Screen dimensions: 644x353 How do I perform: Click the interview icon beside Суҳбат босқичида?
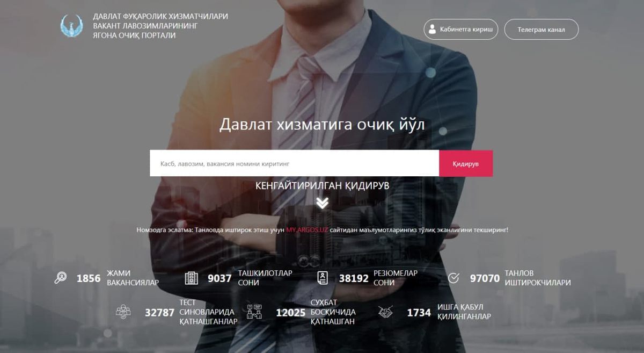pyautogui.click(x=254, y=312)
